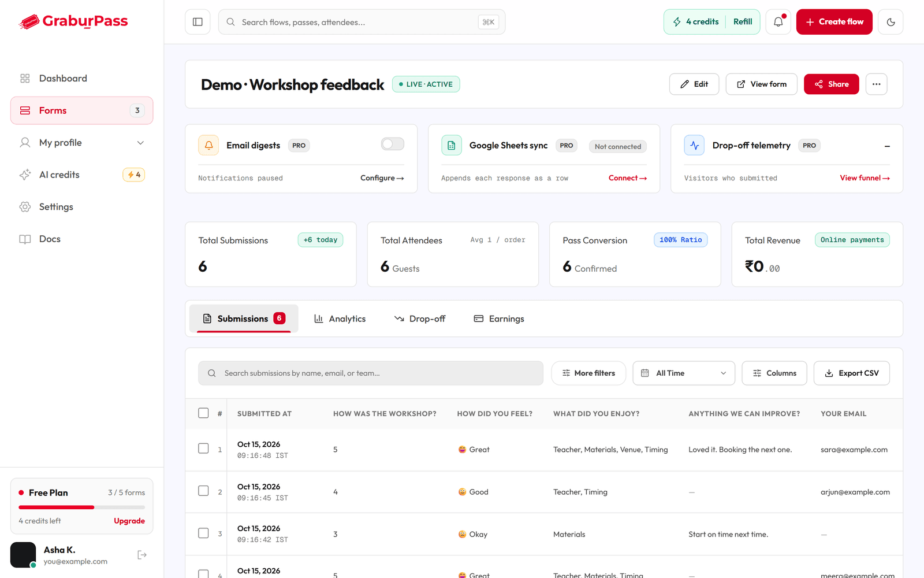The height and width of the screenshot is (578, 924).
Task: Open Forms in the sidebar
Action: [82, 110]
